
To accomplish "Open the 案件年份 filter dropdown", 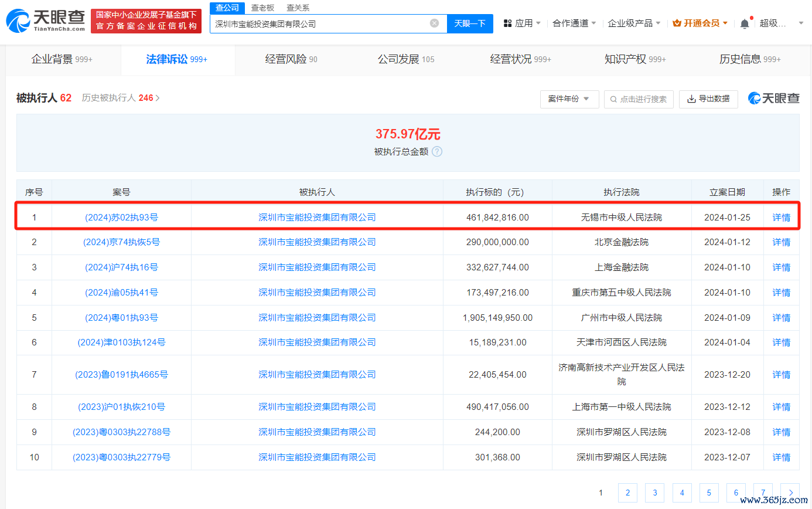I will 569,99.
